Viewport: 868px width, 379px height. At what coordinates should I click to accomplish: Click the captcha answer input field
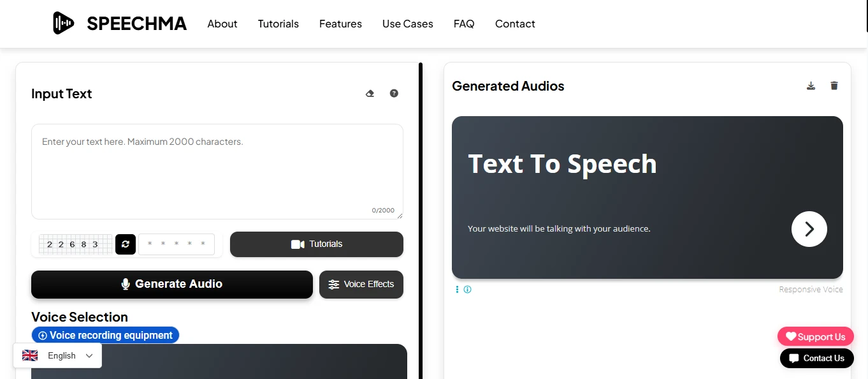click(177, 244)
